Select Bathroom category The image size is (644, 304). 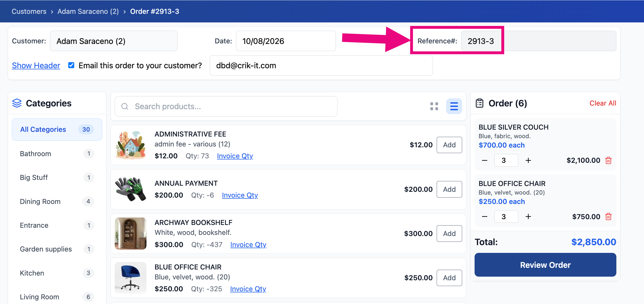[57, 154]
